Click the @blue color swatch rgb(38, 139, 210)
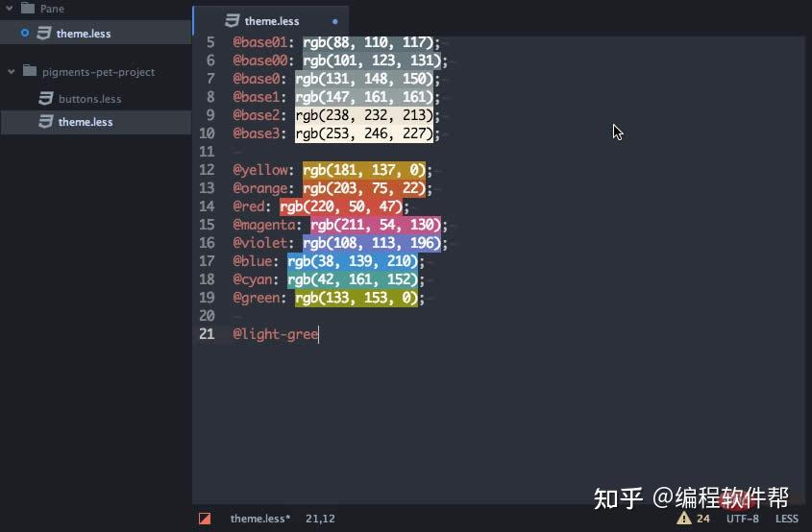 pos(352,261)
